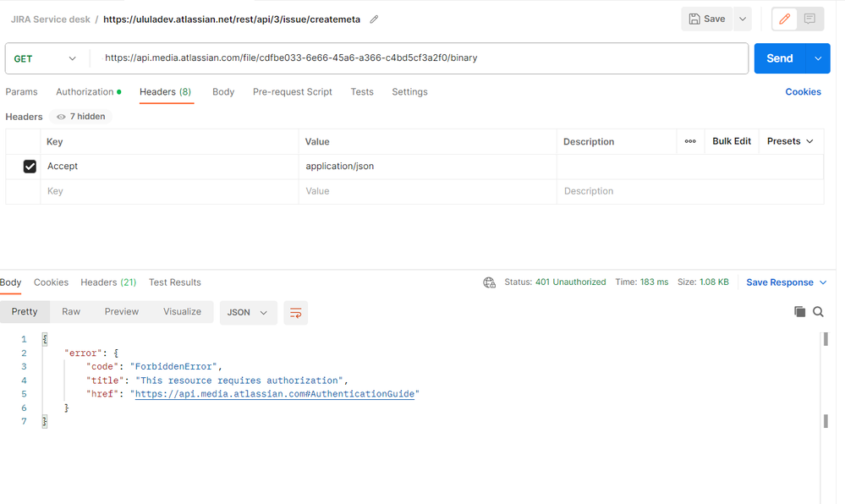
Task: Select the Headers (8) request tab
Action: pyautogui.click(x=166, y=91)
